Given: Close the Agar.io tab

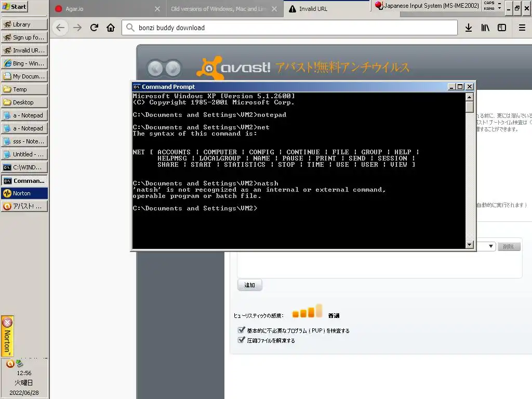Looking at the screenshot, I should coord(157,9).
